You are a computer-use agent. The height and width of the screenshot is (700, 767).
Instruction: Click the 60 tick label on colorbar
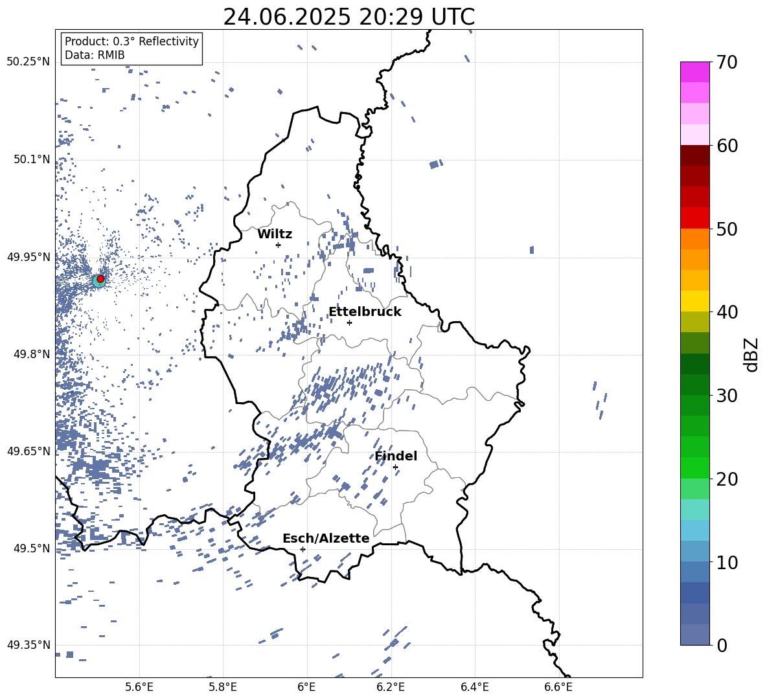click(726, 146)
